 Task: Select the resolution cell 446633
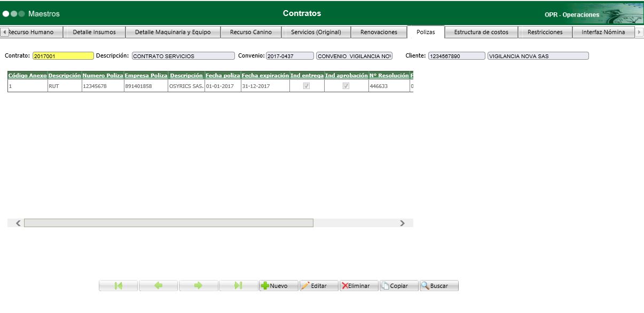tap(389, 86)
